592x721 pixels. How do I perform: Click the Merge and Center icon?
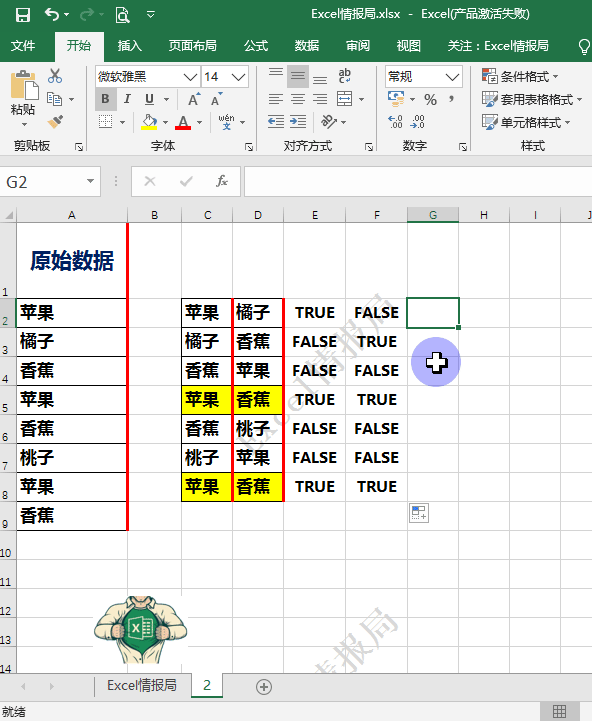coord(345,99)
